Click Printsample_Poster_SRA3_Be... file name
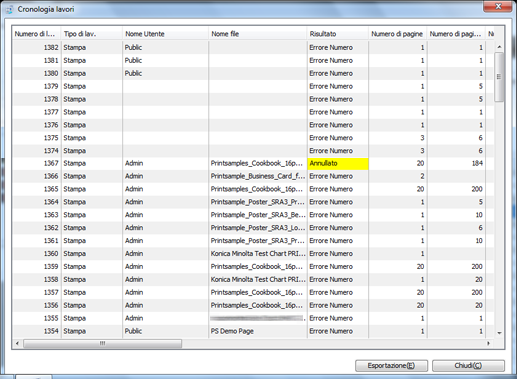 coord(258,215)
